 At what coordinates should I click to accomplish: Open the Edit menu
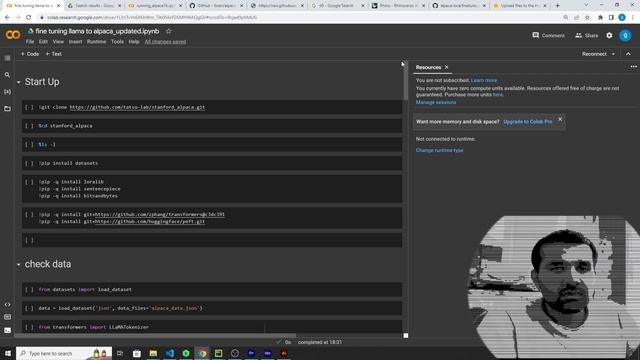click(43, 42)
